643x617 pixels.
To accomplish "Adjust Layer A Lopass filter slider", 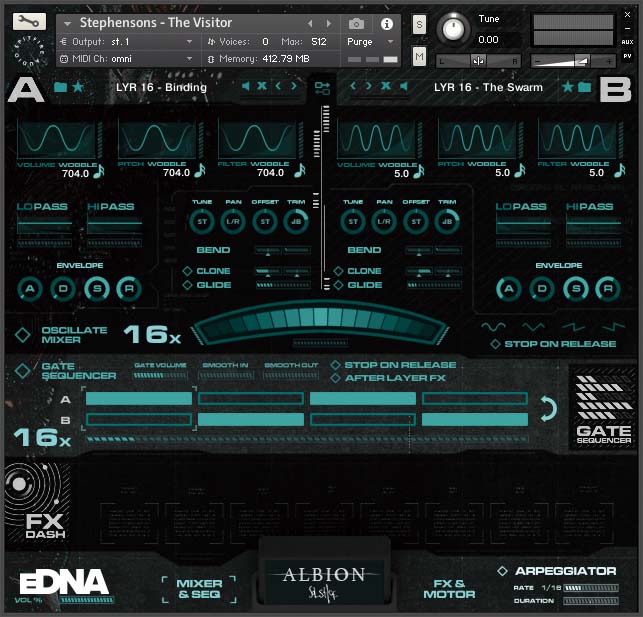I will click(x=44, y=228).
